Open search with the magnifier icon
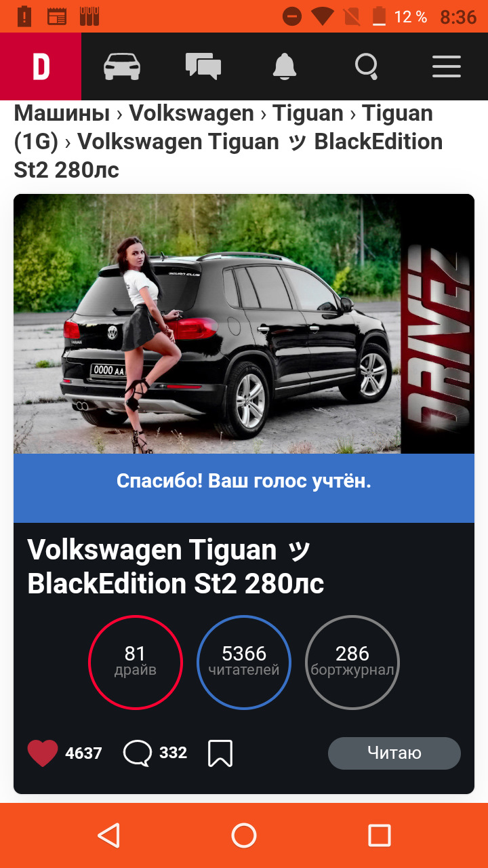The width and height of the screenshot is (488, 868). click(x=367, y=66)
